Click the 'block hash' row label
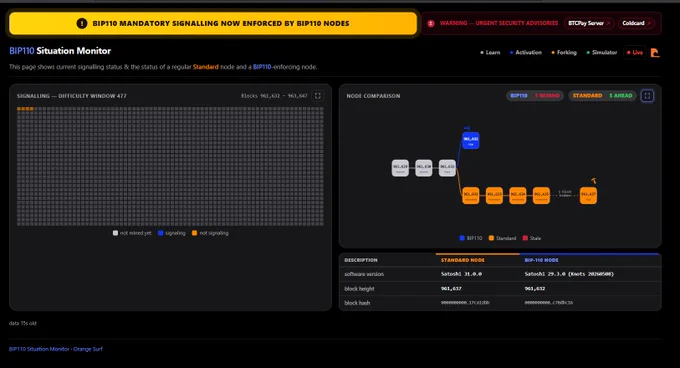 click(357, 303)
